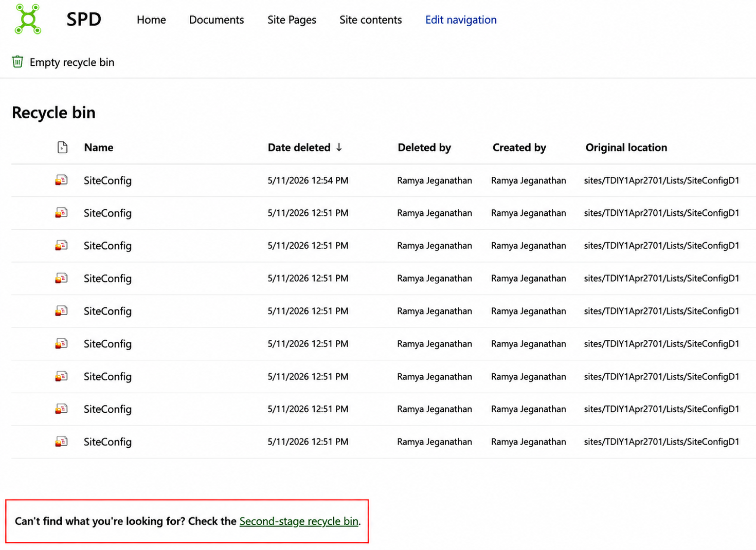Sort by the Date deleted column header
Image resolution: width=756 pixels, height=550 pixels.
coord(299,148)
